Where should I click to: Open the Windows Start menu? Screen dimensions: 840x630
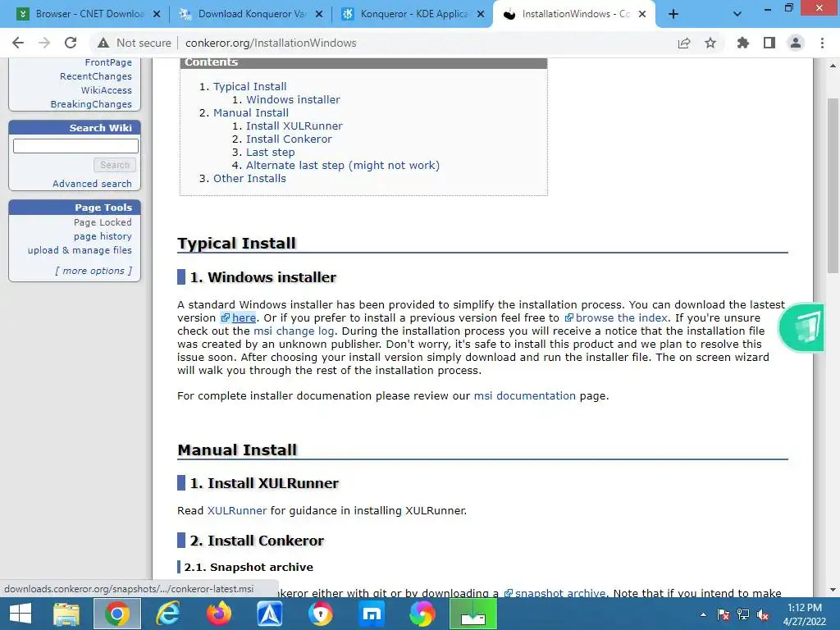click(21, 614)
